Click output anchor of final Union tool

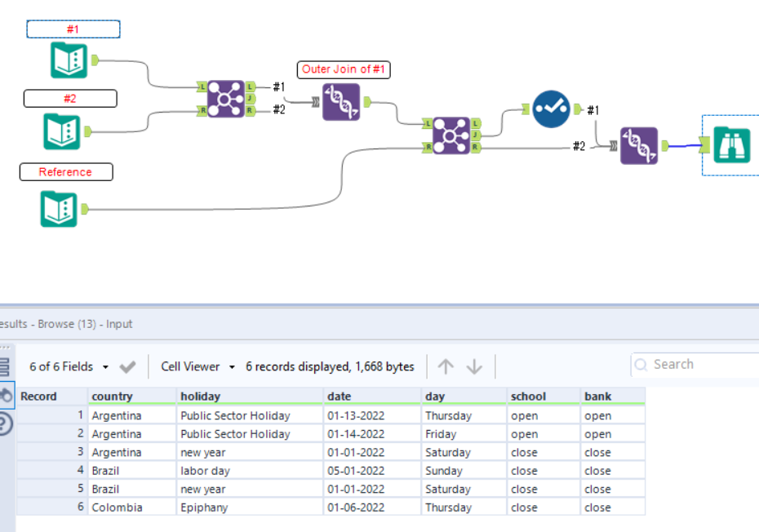click(x=665, y=145)
